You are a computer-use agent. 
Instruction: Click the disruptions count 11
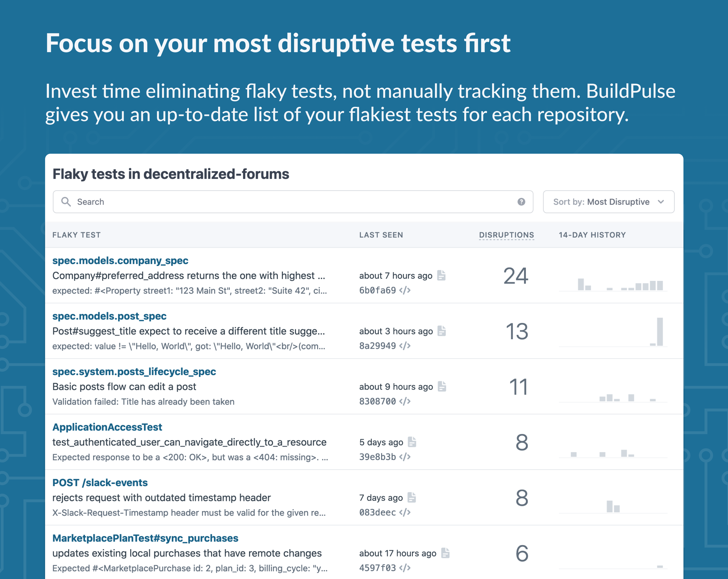pyautogui.click(x=518, y=387)
